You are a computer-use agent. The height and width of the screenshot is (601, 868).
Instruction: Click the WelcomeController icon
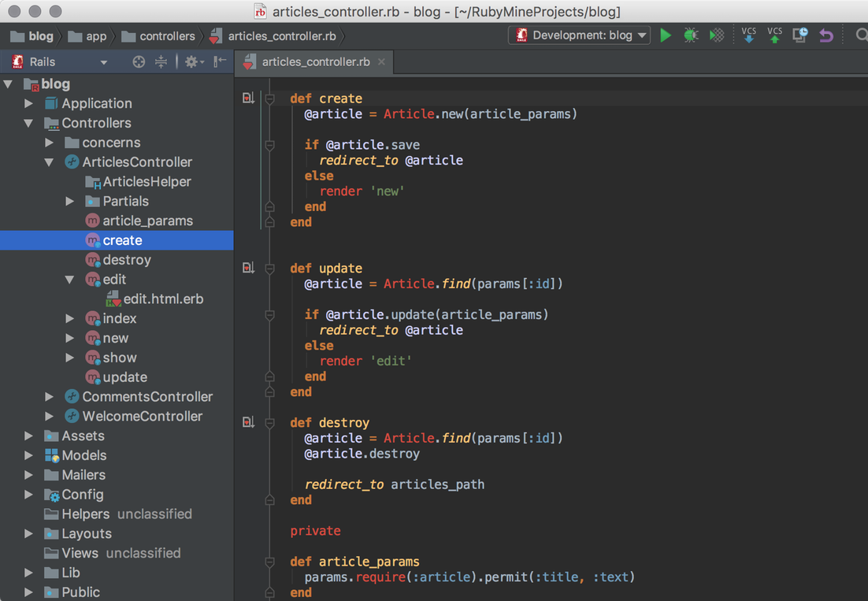point(72,416)
